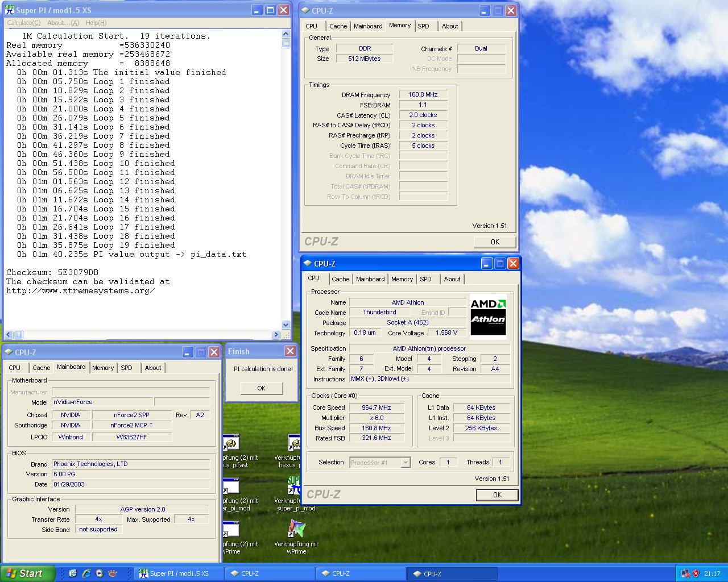Viewport: 728px width, 582px height.
Task: Open the Windows Start menu
Action: (x=28, y=573)
